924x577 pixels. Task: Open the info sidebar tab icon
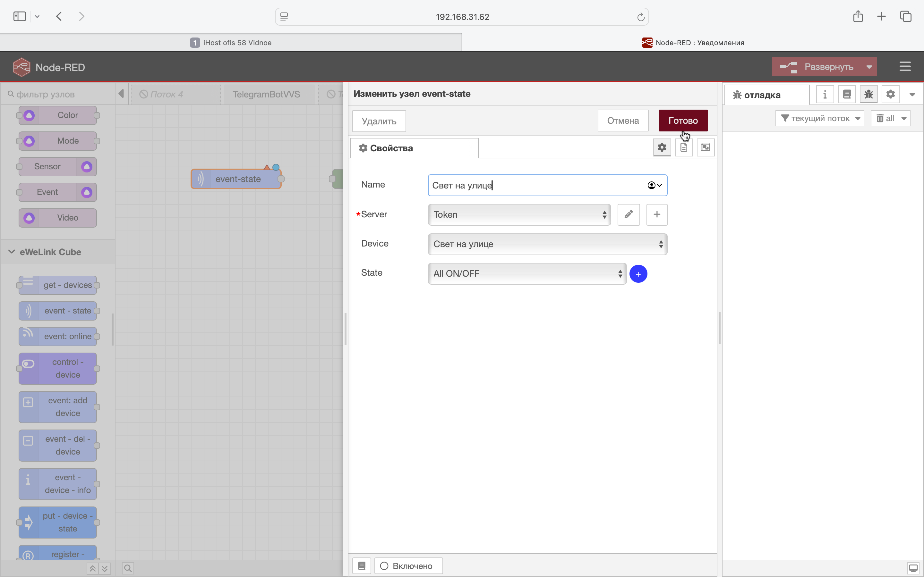825,95
